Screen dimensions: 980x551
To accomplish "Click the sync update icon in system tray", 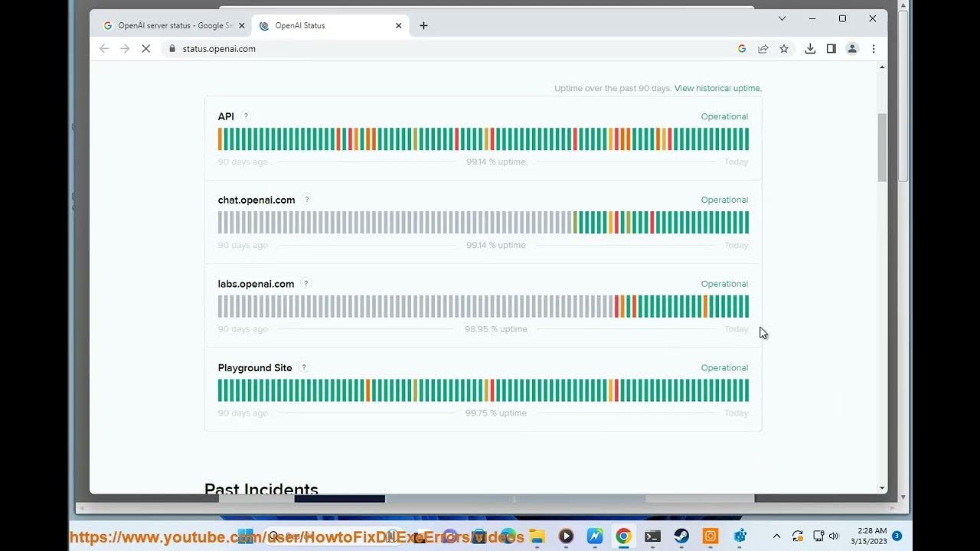I will [798, 536].
